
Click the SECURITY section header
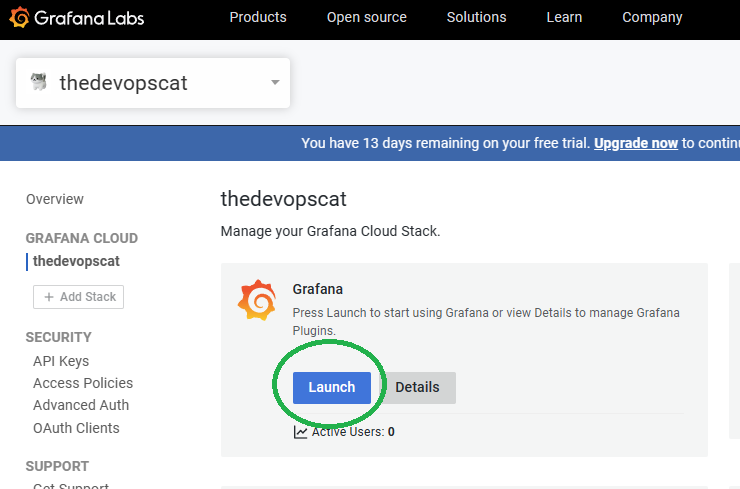59,337
